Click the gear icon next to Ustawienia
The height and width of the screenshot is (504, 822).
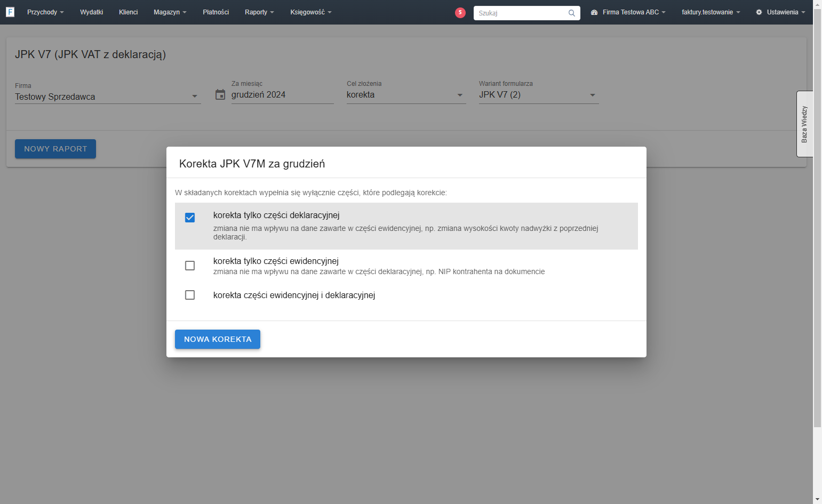click(759, 12)
